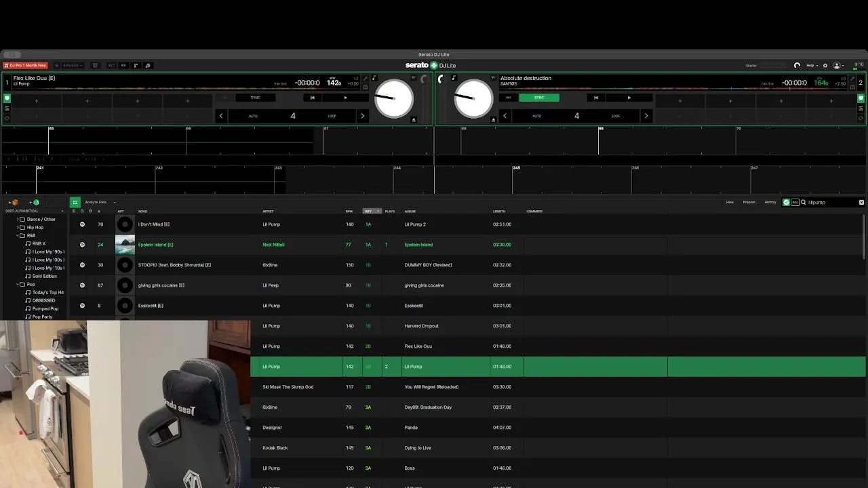Toggle green streaming filter beside search

787,202
